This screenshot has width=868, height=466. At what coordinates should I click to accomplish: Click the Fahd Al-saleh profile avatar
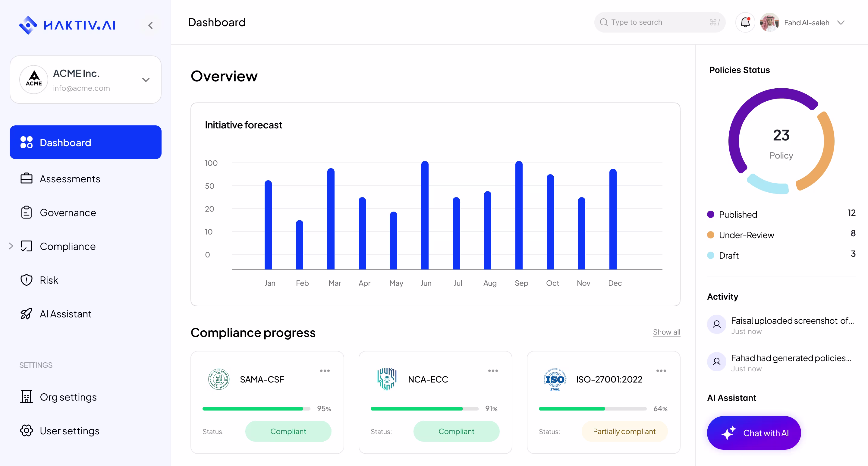(x=769, y=23)
